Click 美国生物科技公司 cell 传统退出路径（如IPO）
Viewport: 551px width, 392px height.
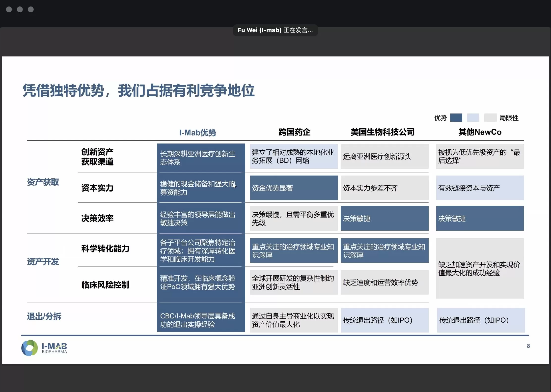pos(385,320)
